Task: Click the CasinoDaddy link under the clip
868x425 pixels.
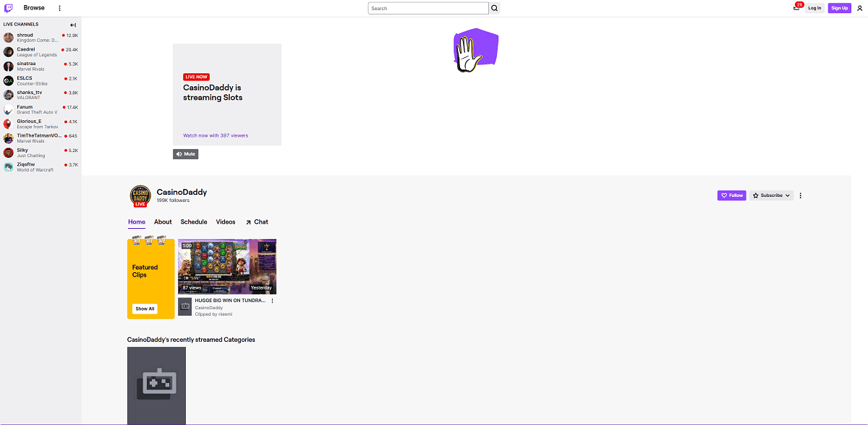Action: point(209,308)
